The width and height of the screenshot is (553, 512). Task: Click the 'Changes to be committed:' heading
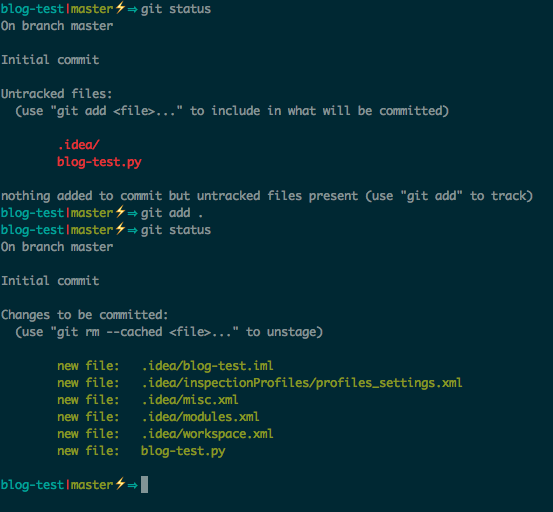pyautogui.click(x=85, y=315)
